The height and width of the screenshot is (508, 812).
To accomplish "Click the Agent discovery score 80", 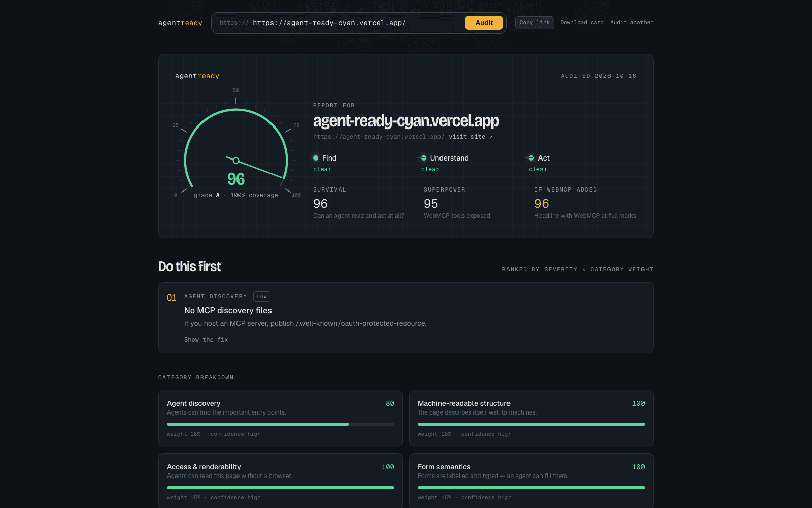I will coord(390,403).
